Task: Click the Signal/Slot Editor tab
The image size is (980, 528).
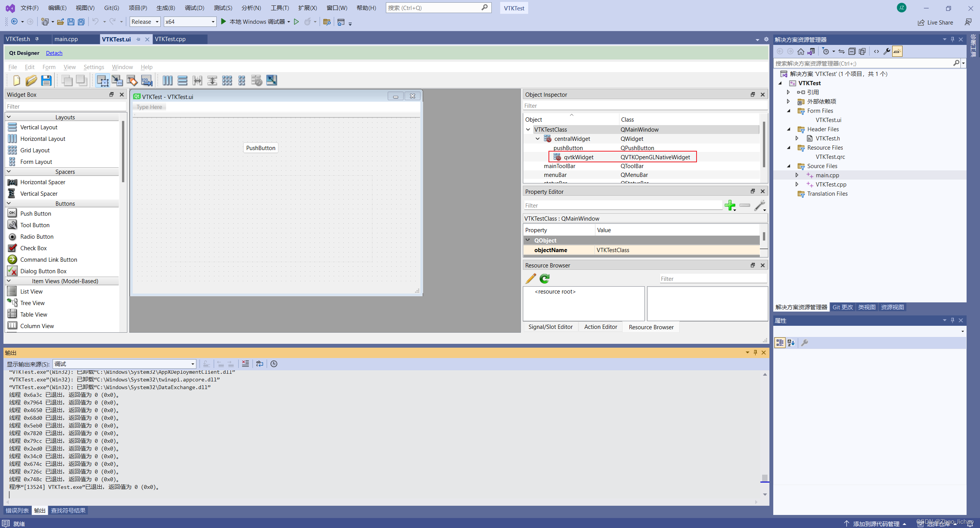Action: coord(550,327)
